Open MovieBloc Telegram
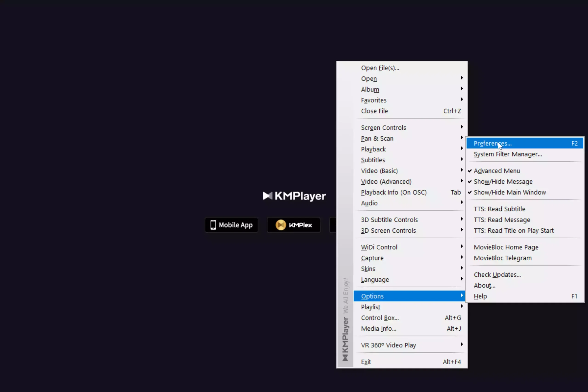The width and height of the screenshot is (588, 392). coord(503,258)
